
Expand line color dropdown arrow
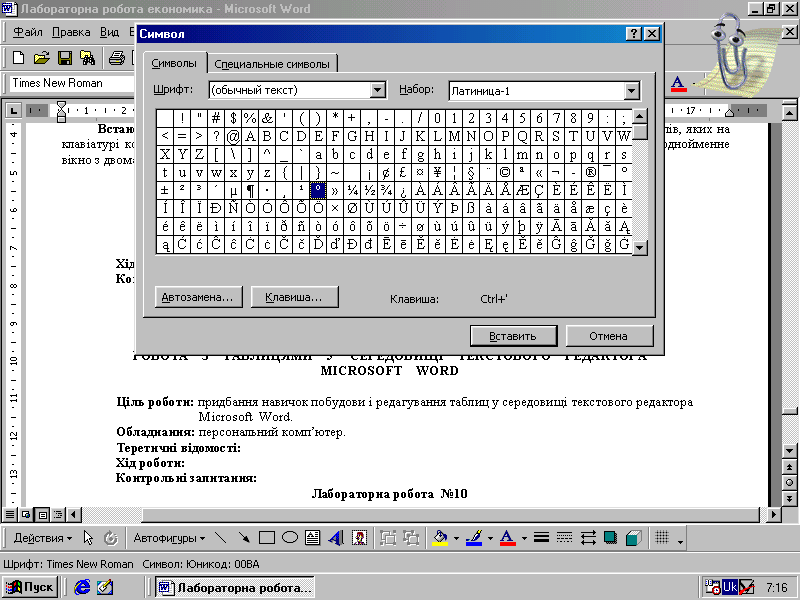pos(490,538)
